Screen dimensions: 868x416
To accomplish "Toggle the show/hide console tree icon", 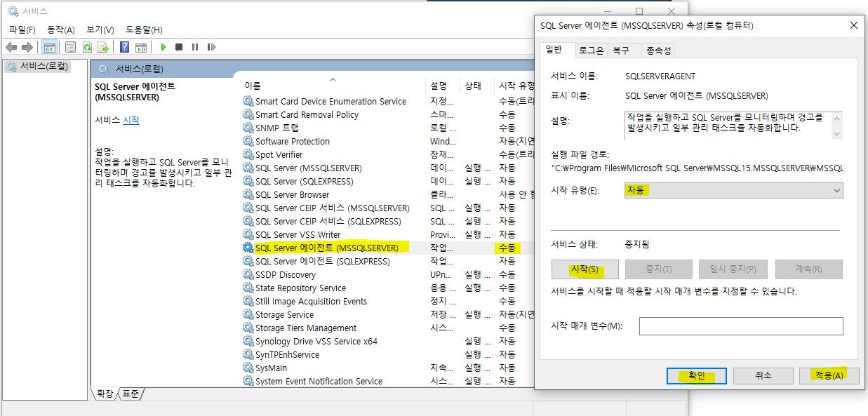I will tap(50, 47).
